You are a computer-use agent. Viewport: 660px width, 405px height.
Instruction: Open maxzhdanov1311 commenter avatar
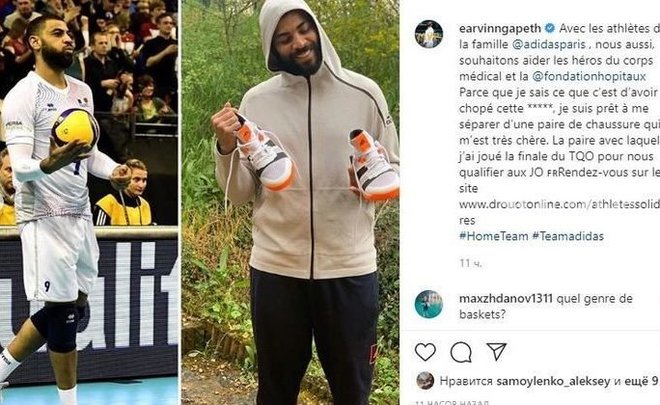point(428,304)
